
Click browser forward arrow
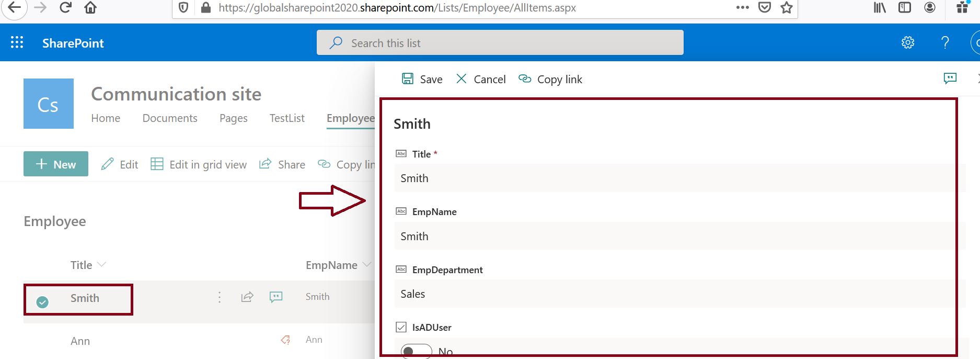[x=40, y=8]
